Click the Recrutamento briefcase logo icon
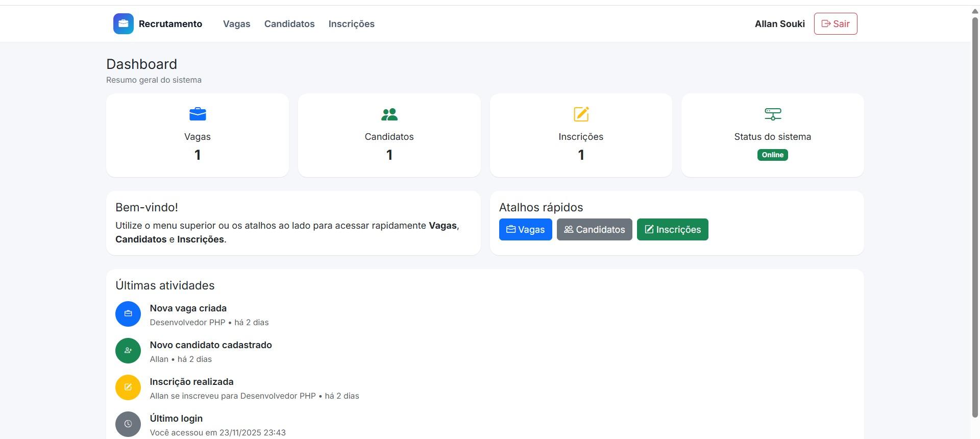The width and height of the screenshot is (980, 439). pos(124,24)
